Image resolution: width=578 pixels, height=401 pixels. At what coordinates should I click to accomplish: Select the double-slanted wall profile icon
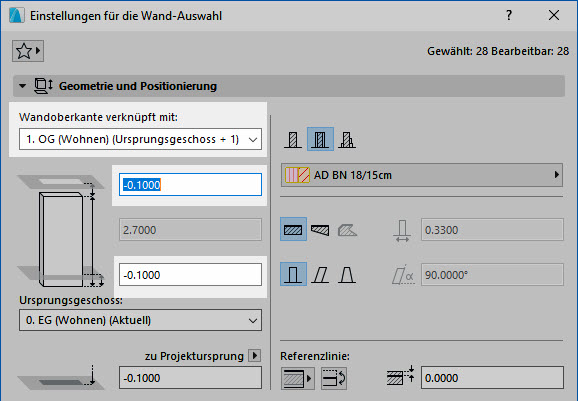[347, 275]
